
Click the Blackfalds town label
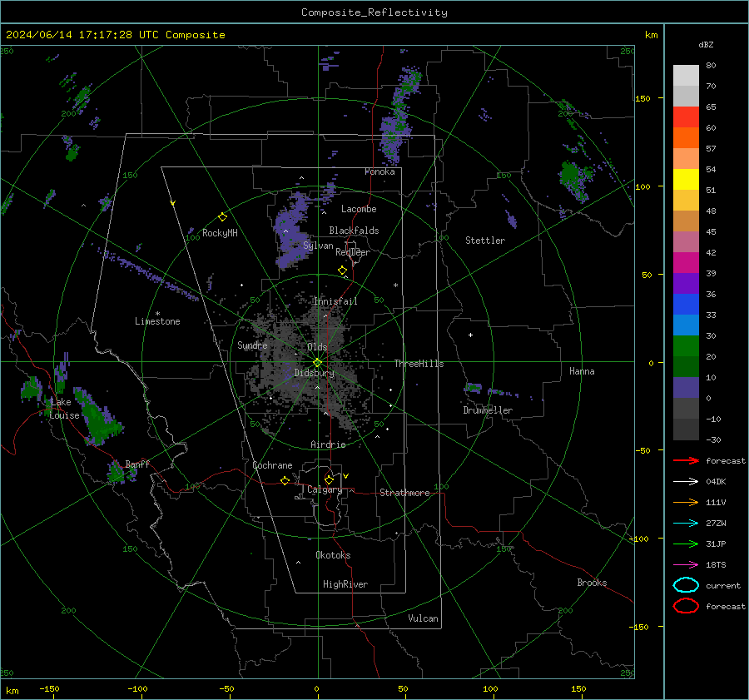[354, 231]
